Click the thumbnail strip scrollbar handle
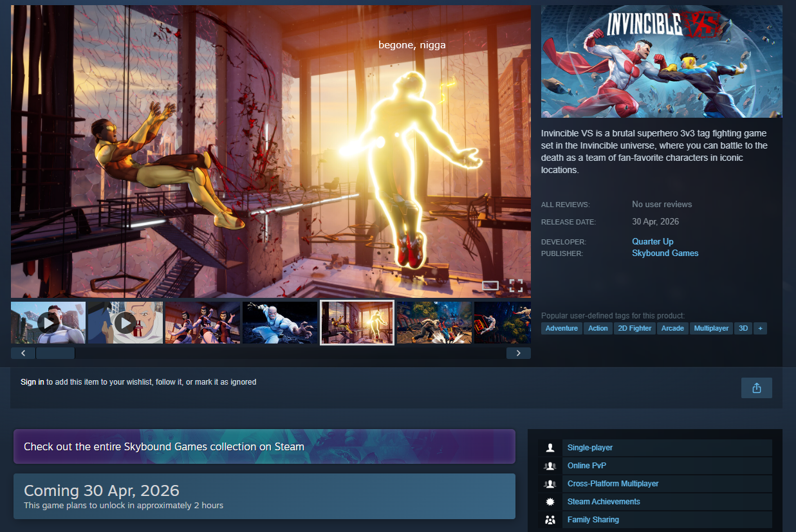The width and height of the screenshot is (796, 532). click(x=55, y=353)
